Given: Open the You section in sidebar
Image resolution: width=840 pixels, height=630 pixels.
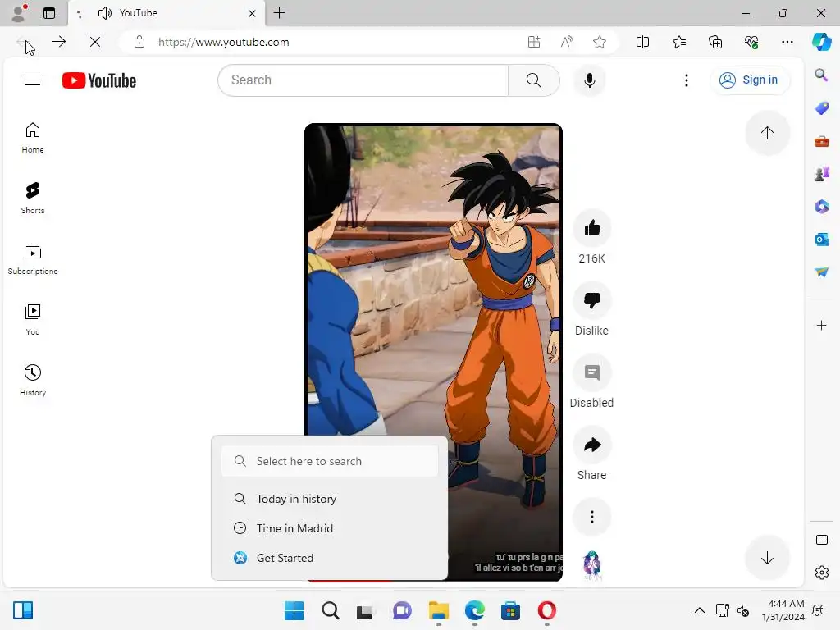Looking at the screenshot, I should 33,320.
